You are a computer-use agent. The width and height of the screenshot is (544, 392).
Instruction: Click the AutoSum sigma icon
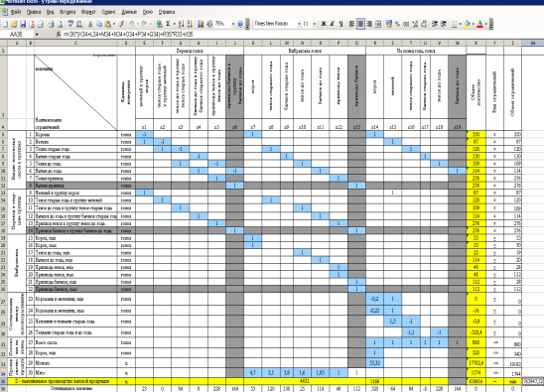click(x=168, y=24)
